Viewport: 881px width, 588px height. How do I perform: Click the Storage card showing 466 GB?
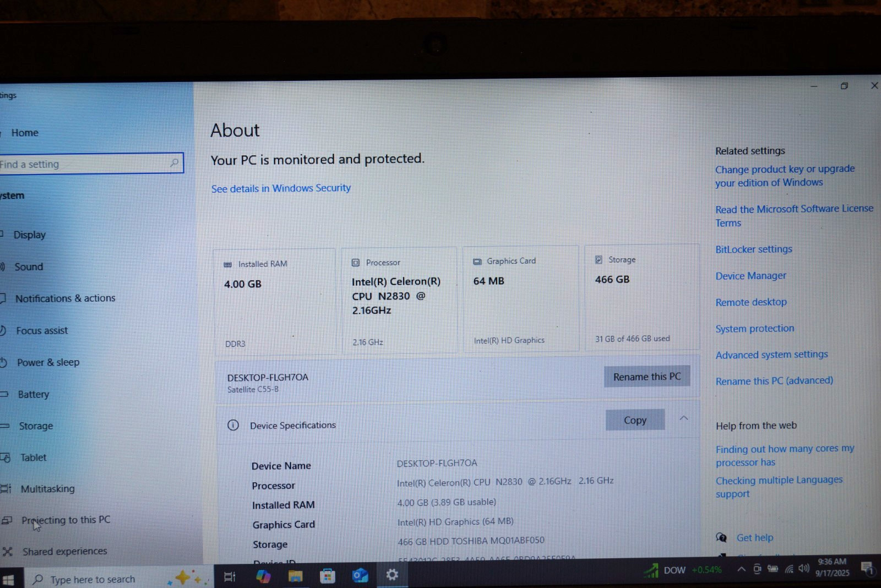pyautogui.click(x=641, y=297)
